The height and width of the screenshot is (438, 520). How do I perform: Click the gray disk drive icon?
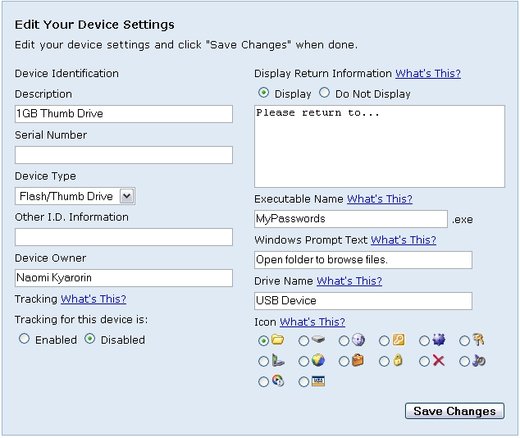(318, 340)
